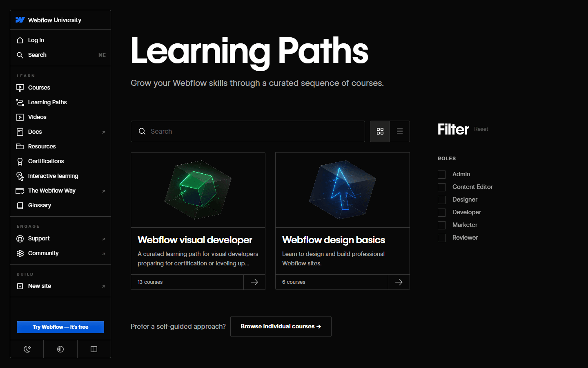Click the sidebar Search magnifier icon
The image size is (588, 368).
click(20, 55)
